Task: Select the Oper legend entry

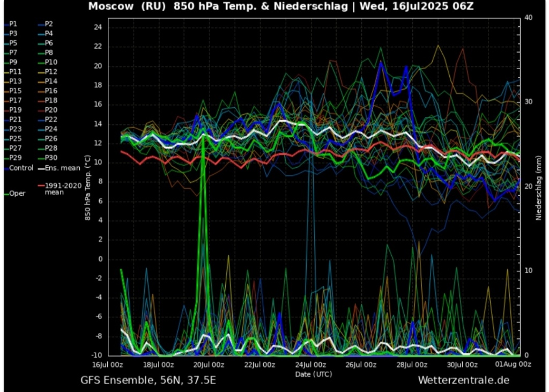Action: tap(17, 194)
